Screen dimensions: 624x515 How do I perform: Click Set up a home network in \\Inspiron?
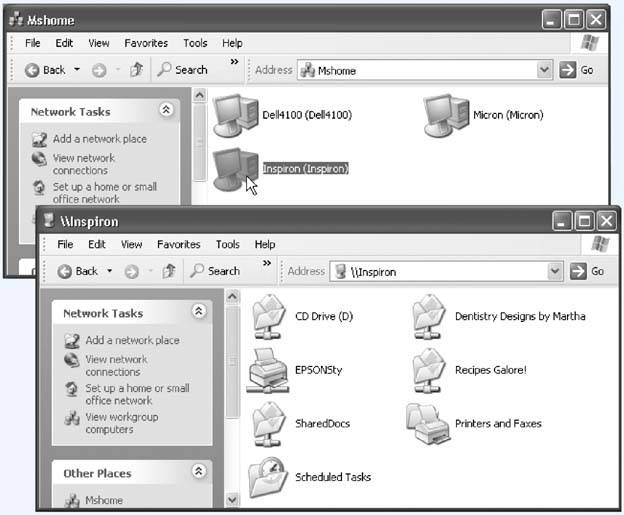point(137,394)
